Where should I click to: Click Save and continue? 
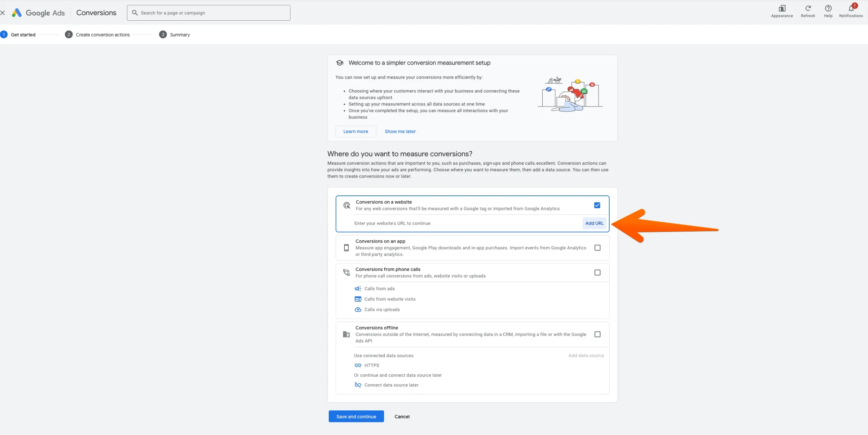pyautogui.click(x=356, y=416)
